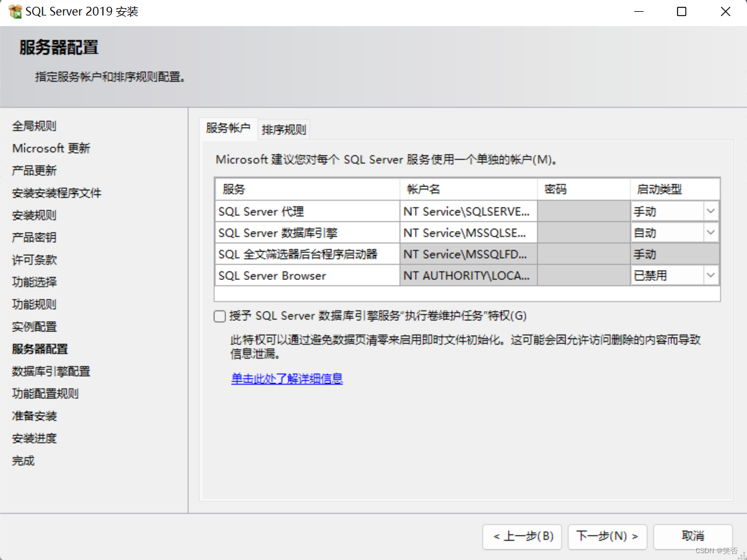Click the 手动 startup cell of full-text filter row
The width and height of the screenshot is (747, 560).
point(675,254)
